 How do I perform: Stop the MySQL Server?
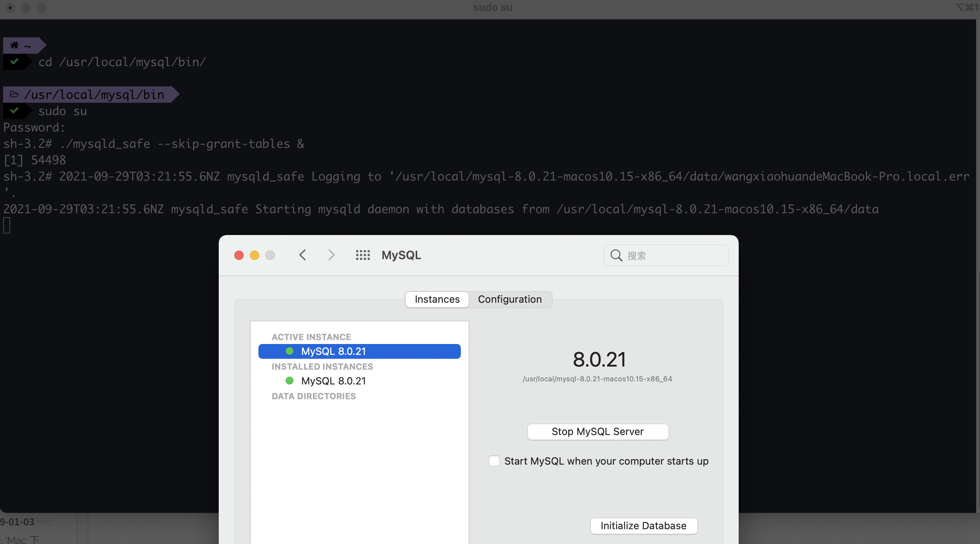click(598, 432)
